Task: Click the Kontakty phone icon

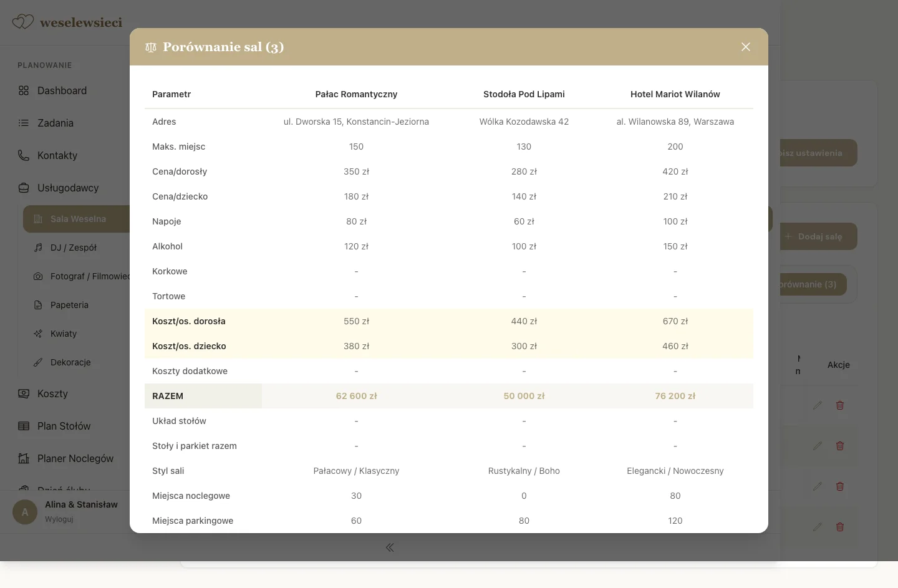Action: pyautogui.click(x=24, y=155)
